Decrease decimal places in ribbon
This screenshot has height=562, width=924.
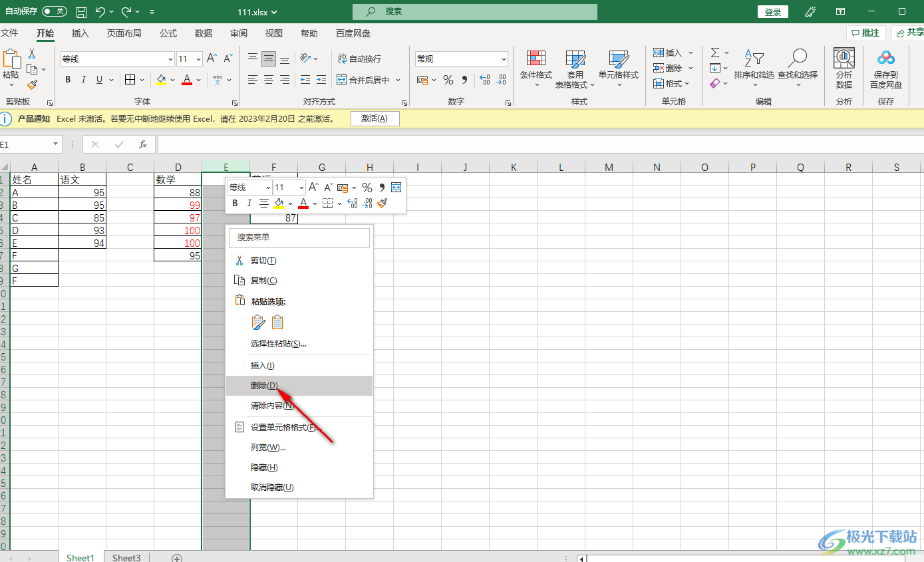pyautogui.click(x=501, y=80)
